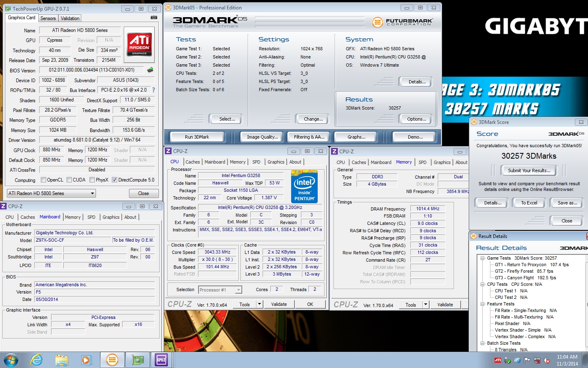Collapse the Feature Tests tree node
588x368 pixels.
point(482,304)
